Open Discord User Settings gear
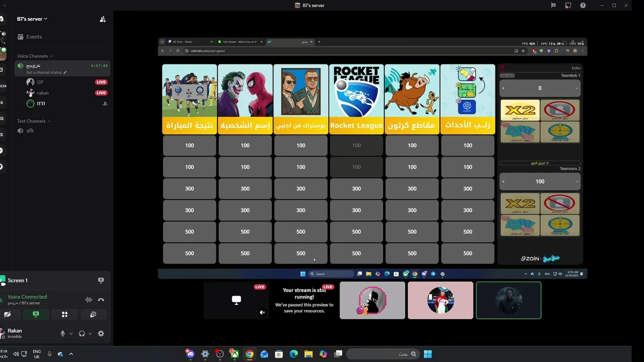 (x=101, y=333)
